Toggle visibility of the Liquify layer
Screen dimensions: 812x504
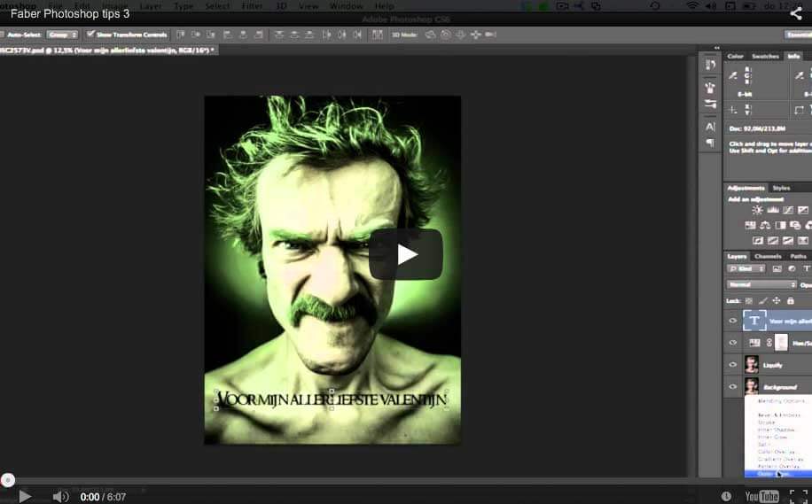(x=733, y=364)
